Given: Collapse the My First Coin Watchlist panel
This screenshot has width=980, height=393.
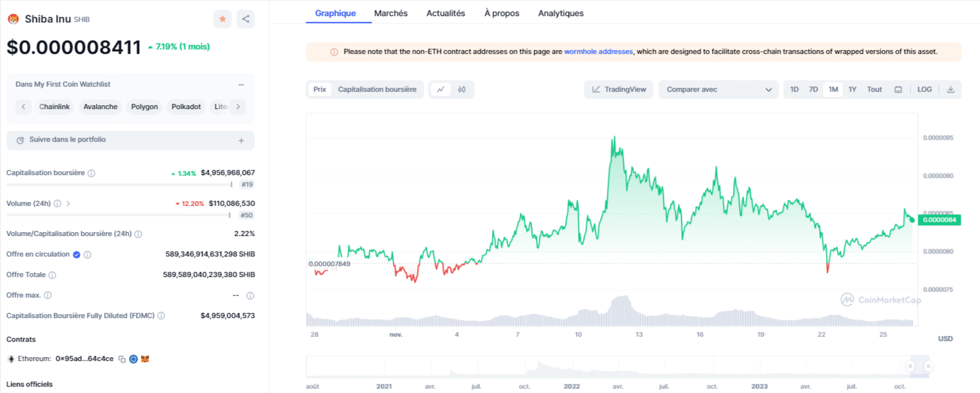Looking at the screenshot, I should tap(241, 85).
